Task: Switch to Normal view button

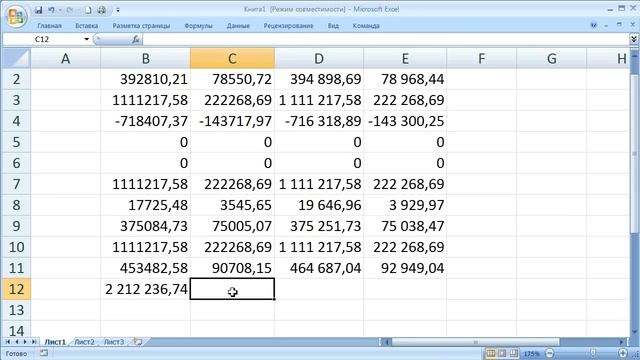Action: point(491,353)
